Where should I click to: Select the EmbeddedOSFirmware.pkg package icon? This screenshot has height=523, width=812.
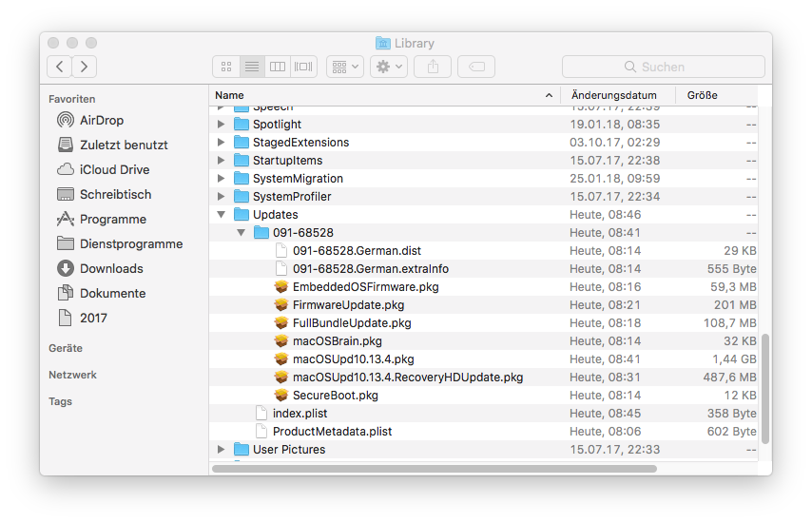[x=281, y=287]
